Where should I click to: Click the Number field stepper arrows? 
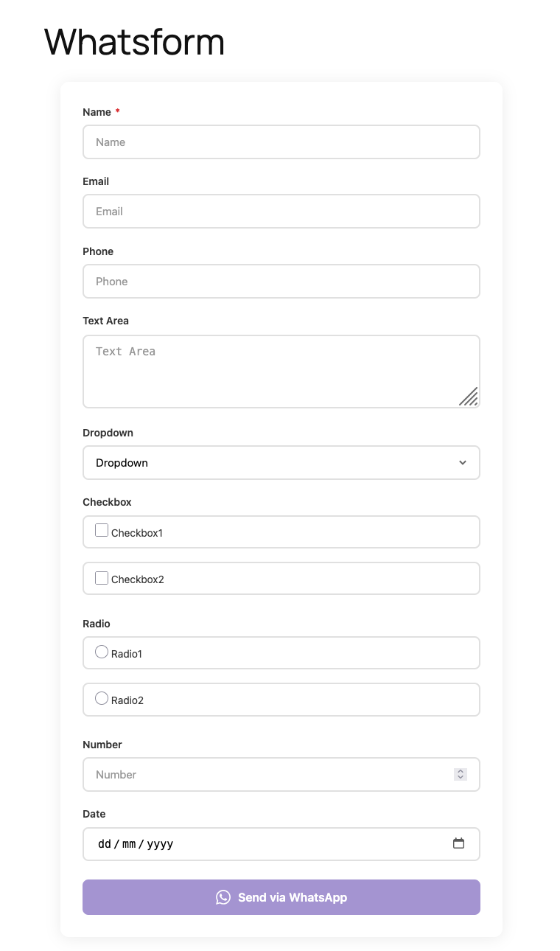coord(461,774)
